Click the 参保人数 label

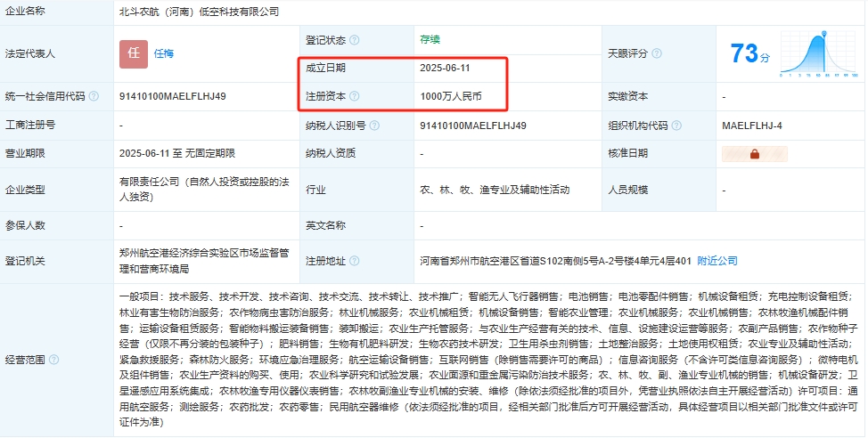coord(25,225)
